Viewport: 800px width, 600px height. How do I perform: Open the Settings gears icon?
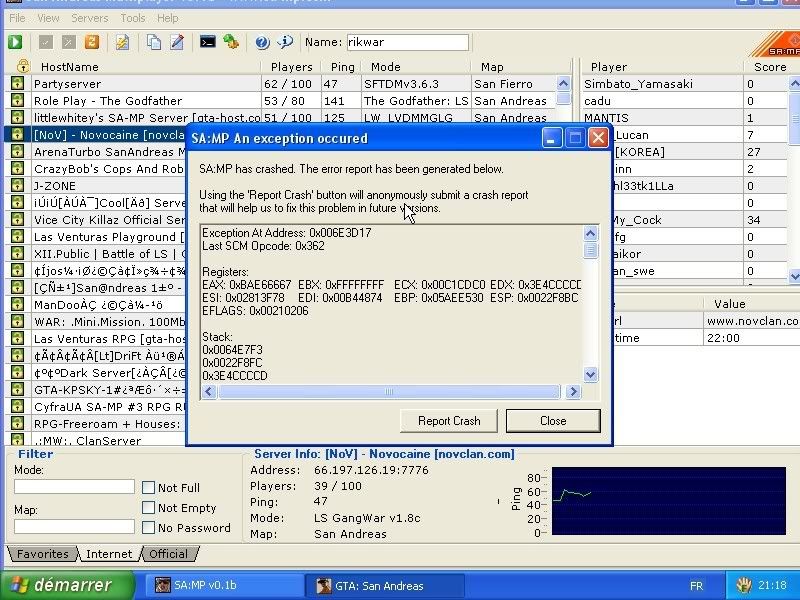click(x=231, y=42)
